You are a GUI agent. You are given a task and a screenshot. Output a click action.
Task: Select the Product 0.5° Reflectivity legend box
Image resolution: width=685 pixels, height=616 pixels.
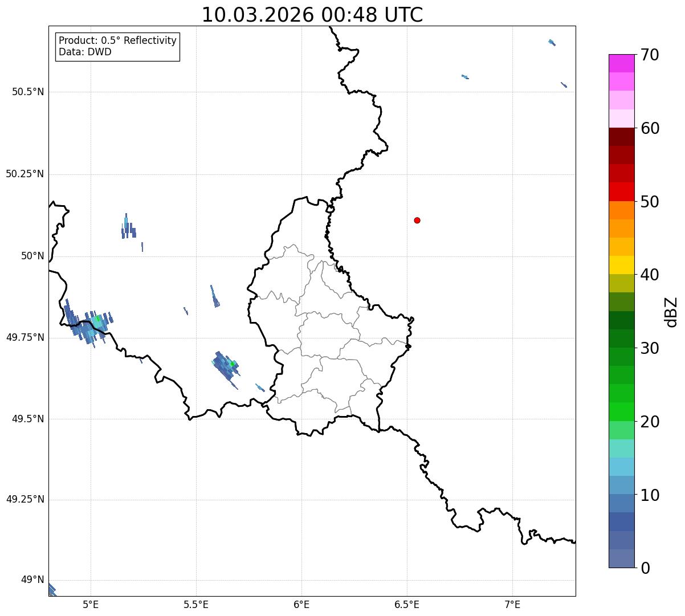pyautogui.click(x=117, y=47)
